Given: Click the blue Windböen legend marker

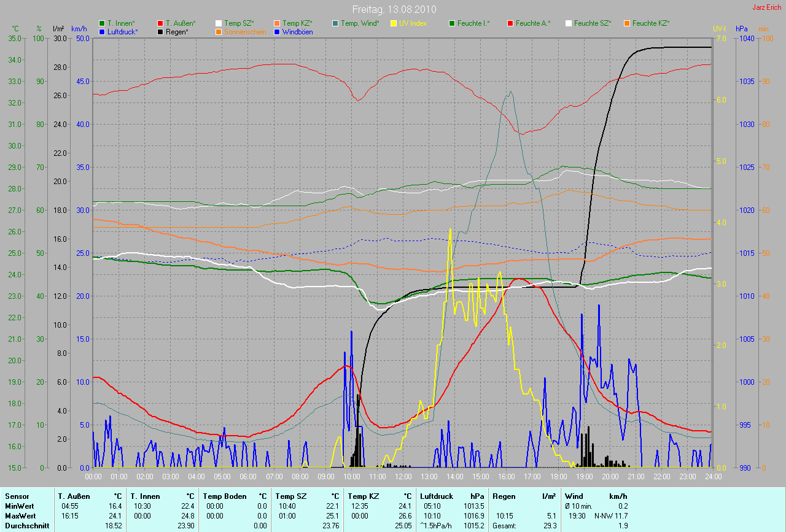Looking at the screenshot, I should 277,31.
